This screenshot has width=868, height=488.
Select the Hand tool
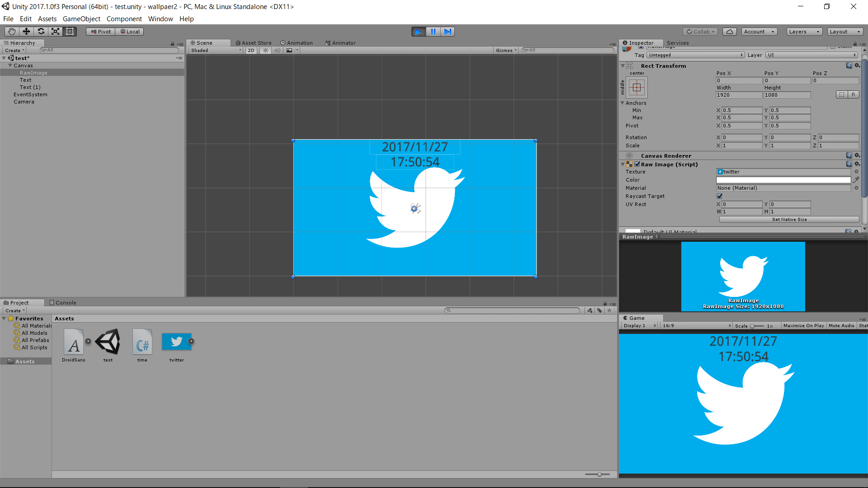point(12,32)
